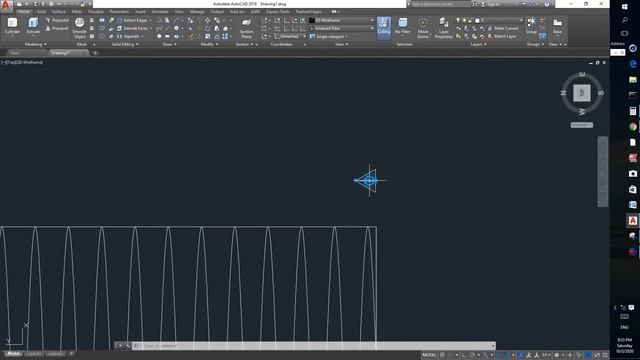Expand the Modify panel
Screen dimensions: 640x360
tap(209, 44)
